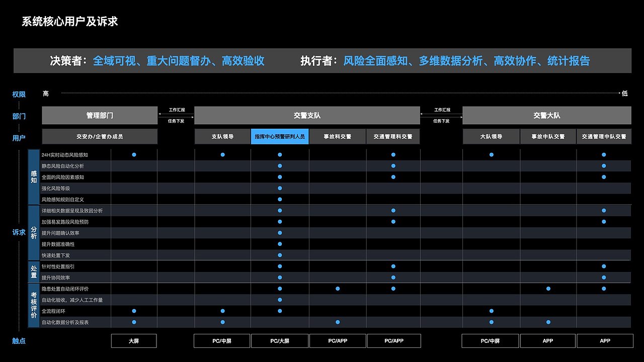The width and height of the screenshot is (644, 362).
Task: Click the 隐患处置自动闭环评价 dot under 事故中队交警
Action: 548,288
